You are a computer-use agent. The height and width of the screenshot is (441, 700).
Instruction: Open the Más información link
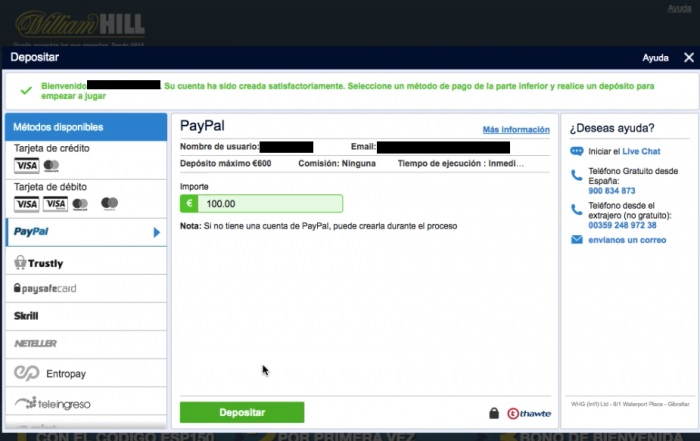pyautogui.click(x=516, y=129)
